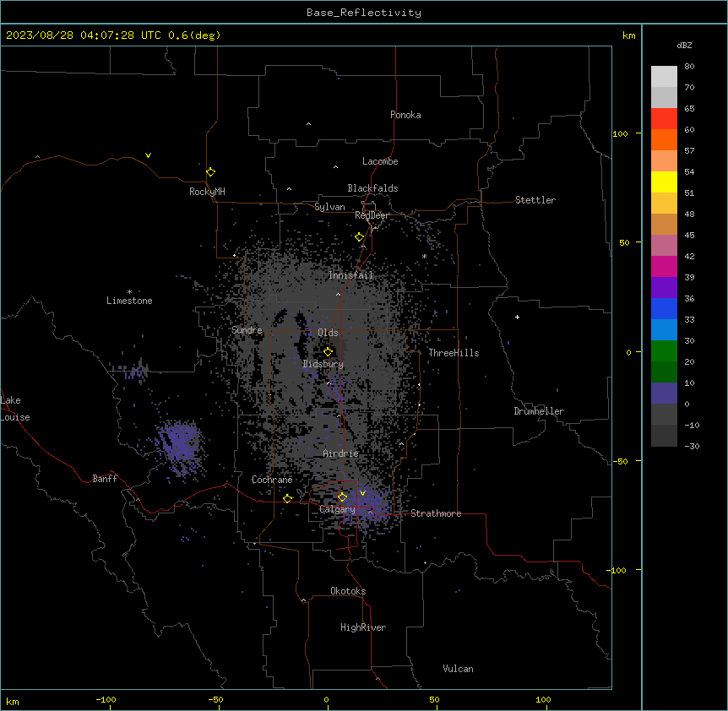Click the light gray 80 dBZ legend swatch
Viewport: 728px width, 711px height.
[664, 76]
